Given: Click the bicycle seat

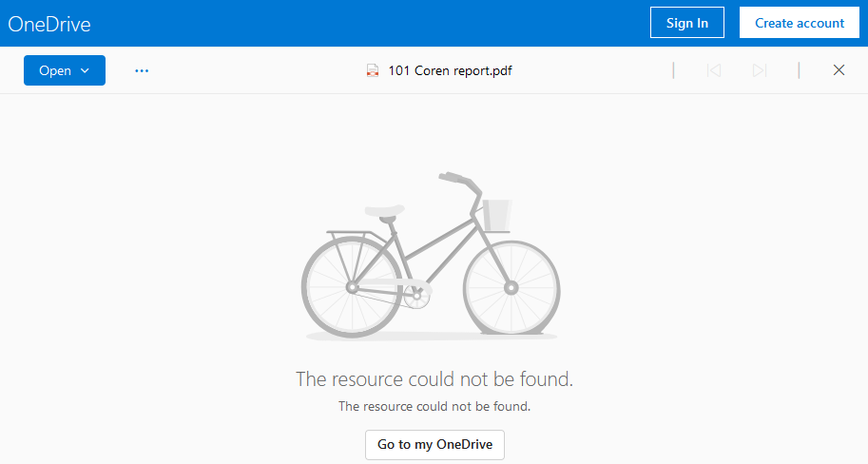Looking at the screenshot, I should pos(385,211).
